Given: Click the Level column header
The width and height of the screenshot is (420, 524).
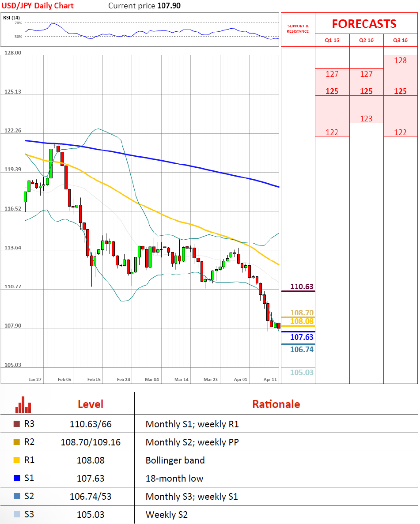Looking at the screenshot, I should pos(90,404).
